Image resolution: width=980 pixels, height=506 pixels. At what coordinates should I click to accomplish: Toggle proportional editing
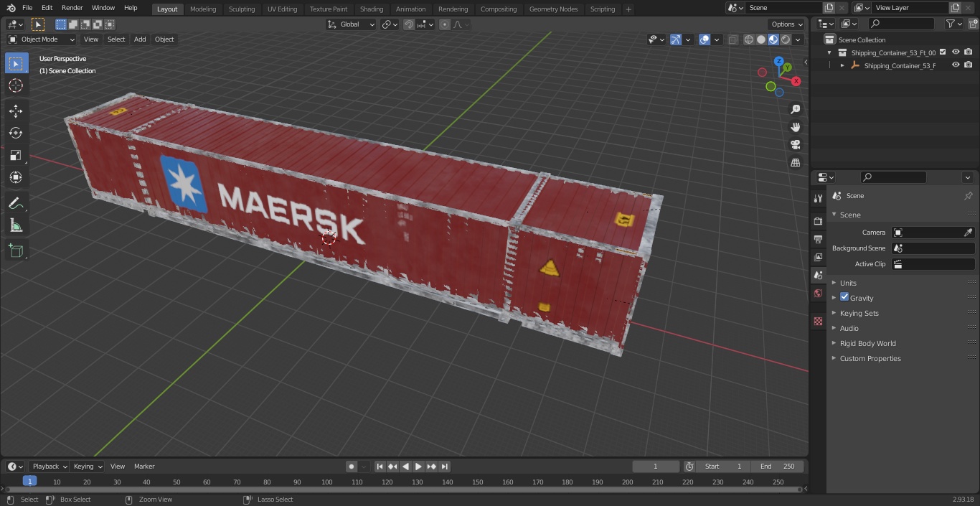pos(445,24)
